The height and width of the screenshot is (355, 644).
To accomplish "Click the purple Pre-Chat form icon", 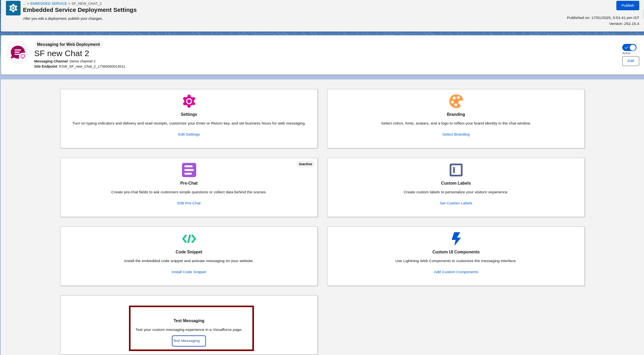I will pyautogui.click(x=189, y=170).
